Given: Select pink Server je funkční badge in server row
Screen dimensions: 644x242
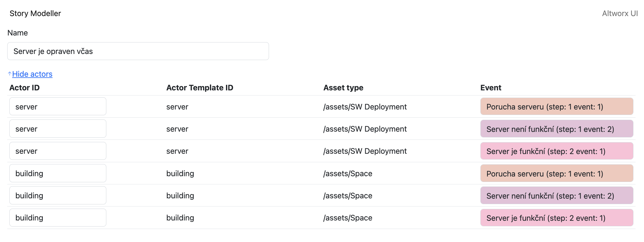Looking at the screenshot, I should [556, 151].
